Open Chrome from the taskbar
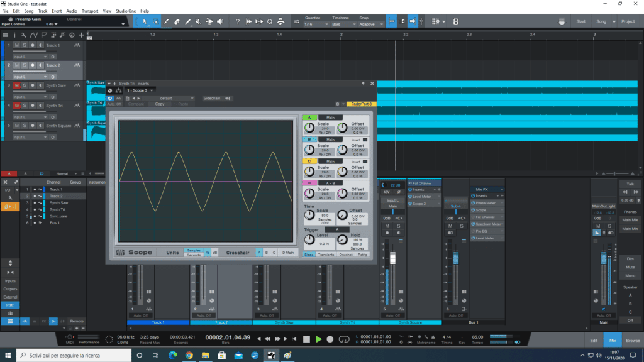 coord(189,356)
